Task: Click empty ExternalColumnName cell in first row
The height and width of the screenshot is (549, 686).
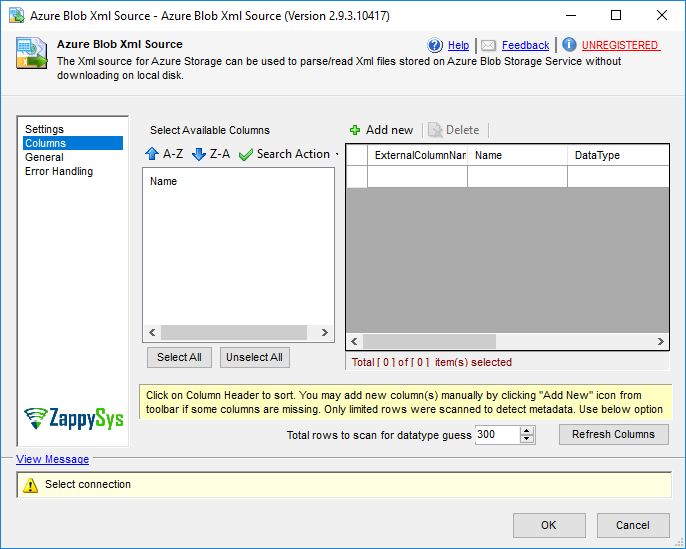Action: click(417, 176)
